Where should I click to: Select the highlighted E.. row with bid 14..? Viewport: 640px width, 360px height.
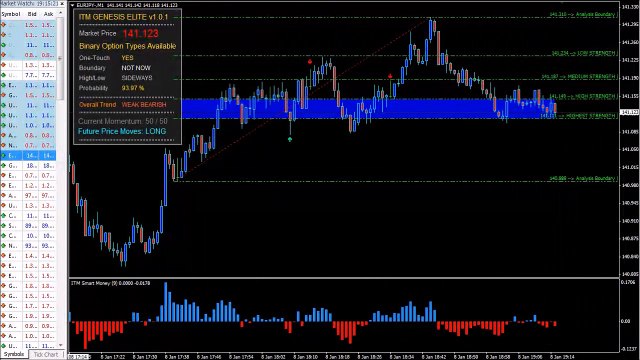click(x=28, y=156)
